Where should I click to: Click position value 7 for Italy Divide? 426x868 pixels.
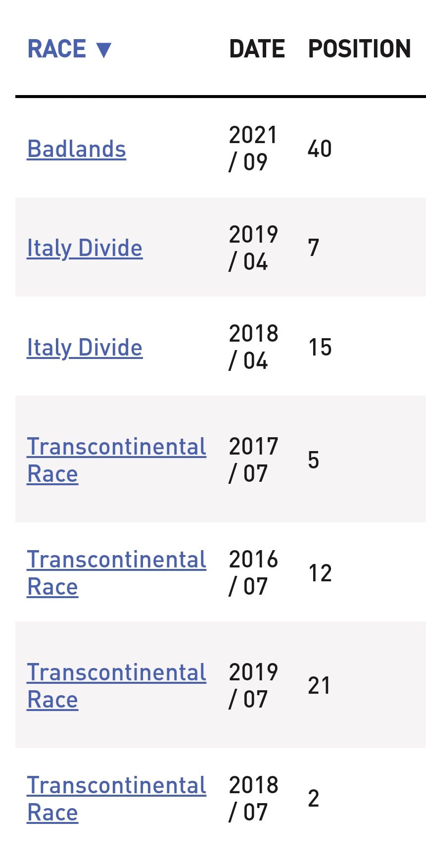pos(314,248)
